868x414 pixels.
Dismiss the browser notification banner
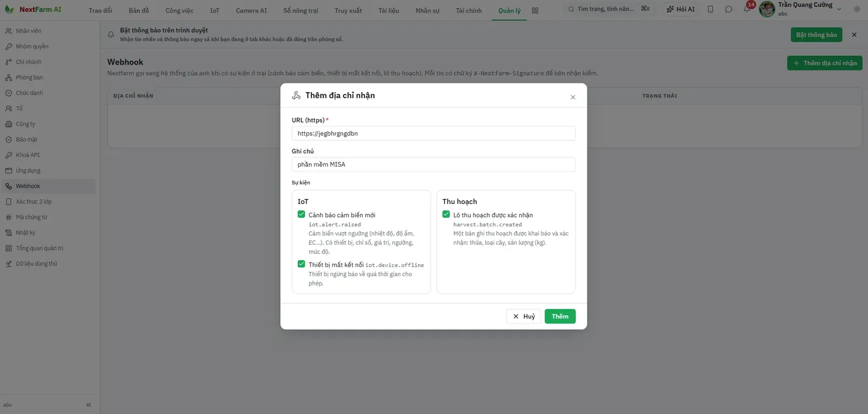click(854, 35)
